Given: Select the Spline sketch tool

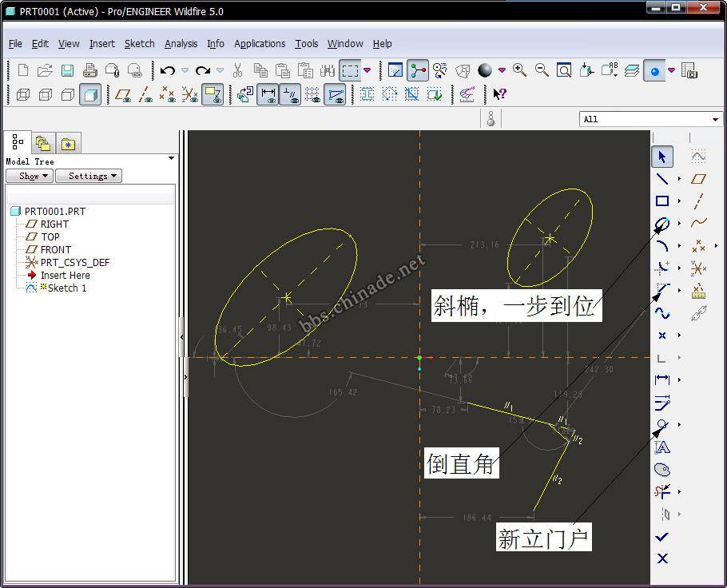Looking at the screenshot, I should (x=662, y=313).
